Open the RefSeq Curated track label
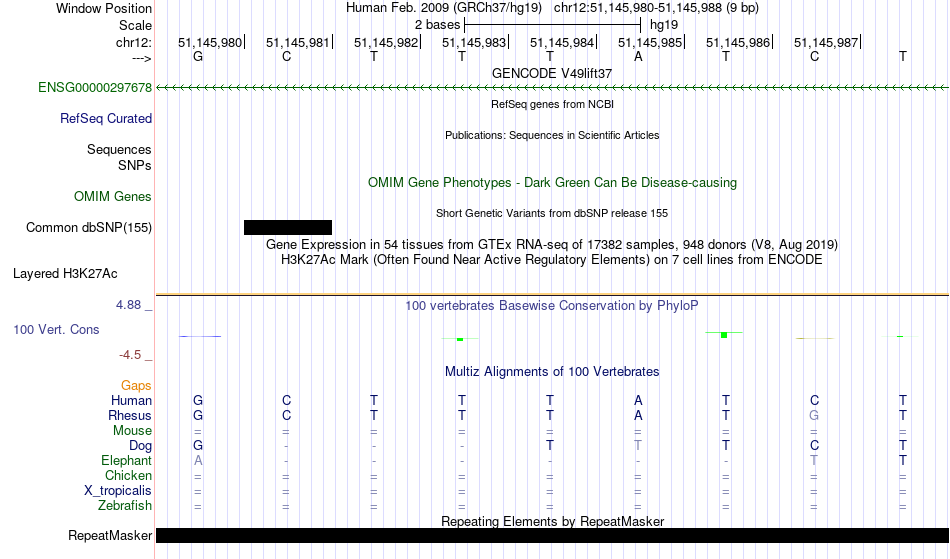Screen dimensions: 950x559 pyautogui.click(x=106, y=118)
